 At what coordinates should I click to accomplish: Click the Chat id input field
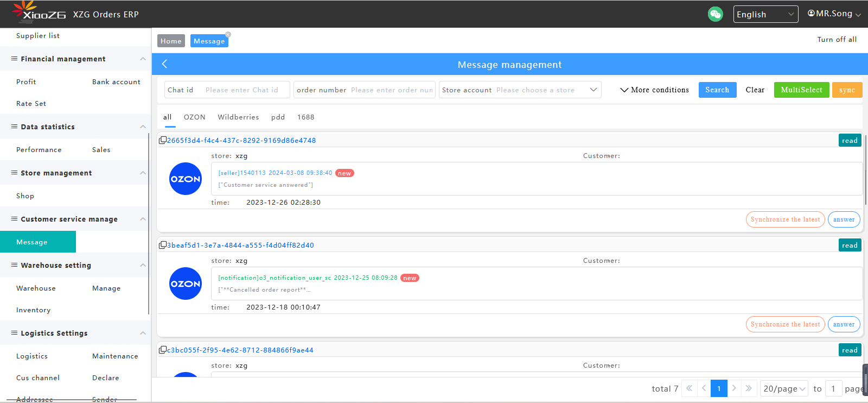[x=244, y=90]
